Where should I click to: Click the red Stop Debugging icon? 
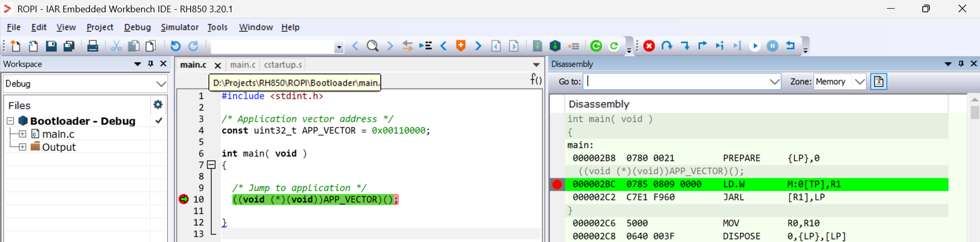point(649,46)
